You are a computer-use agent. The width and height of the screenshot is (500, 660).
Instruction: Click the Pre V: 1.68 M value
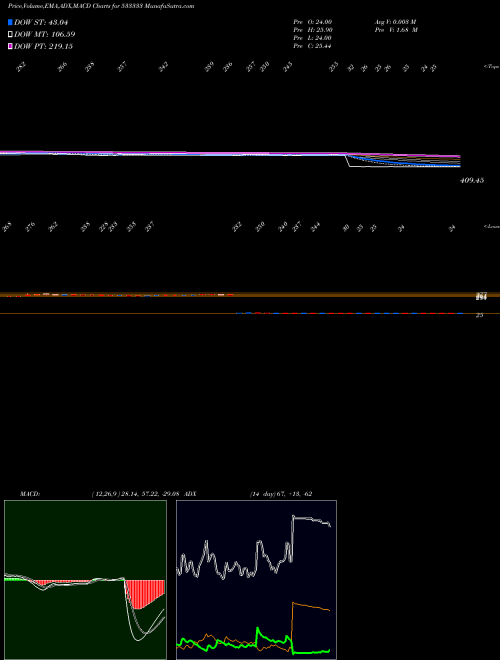coord(396,30)
